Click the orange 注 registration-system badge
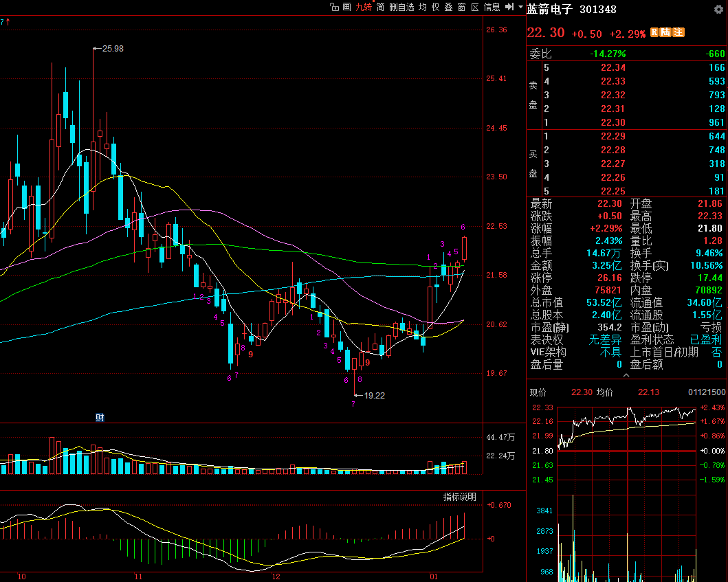Screen dimensions: 728x582 pos(678,32)
